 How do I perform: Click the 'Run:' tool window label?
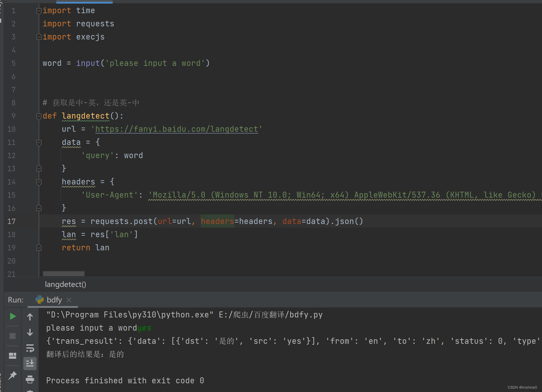click(x=16, y=300)
